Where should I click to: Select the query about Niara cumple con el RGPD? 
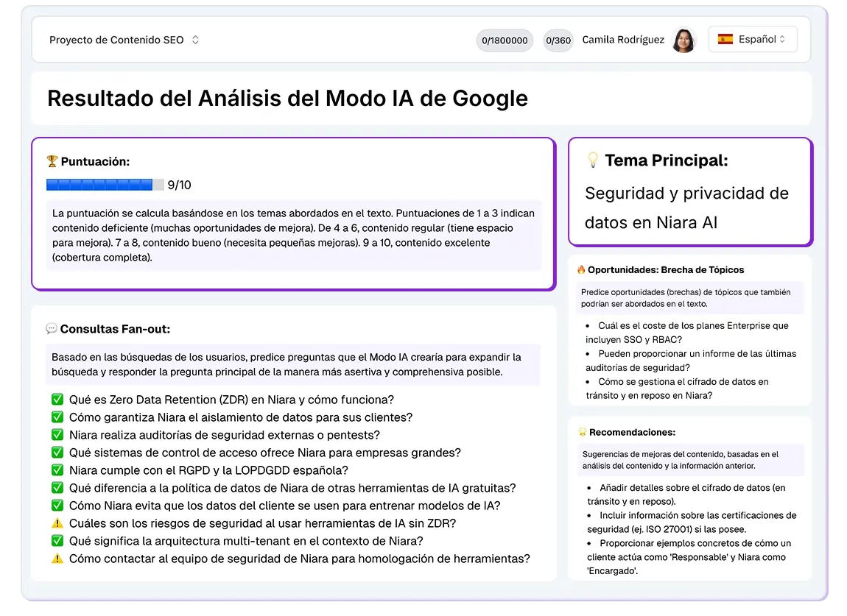click(208, 470)
